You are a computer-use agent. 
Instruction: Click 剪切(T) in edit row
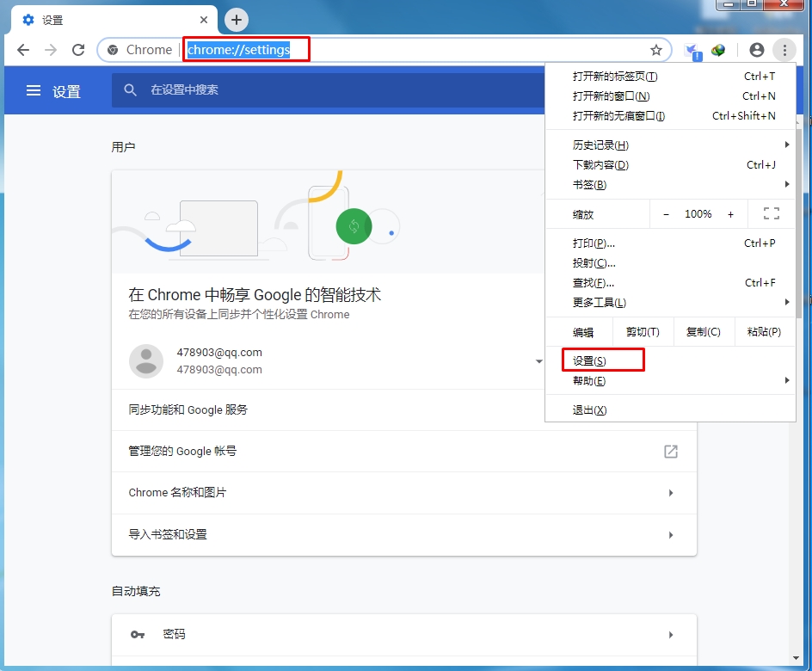[x=643, y=332]
